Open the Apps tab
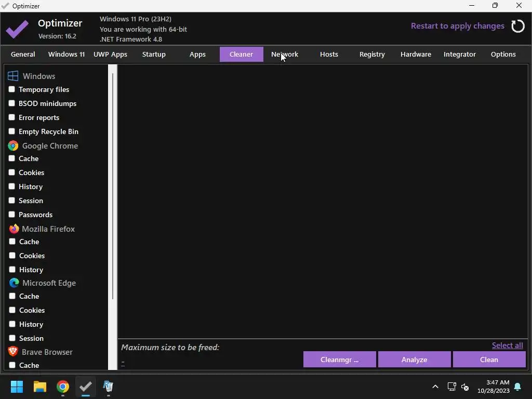 197,54
